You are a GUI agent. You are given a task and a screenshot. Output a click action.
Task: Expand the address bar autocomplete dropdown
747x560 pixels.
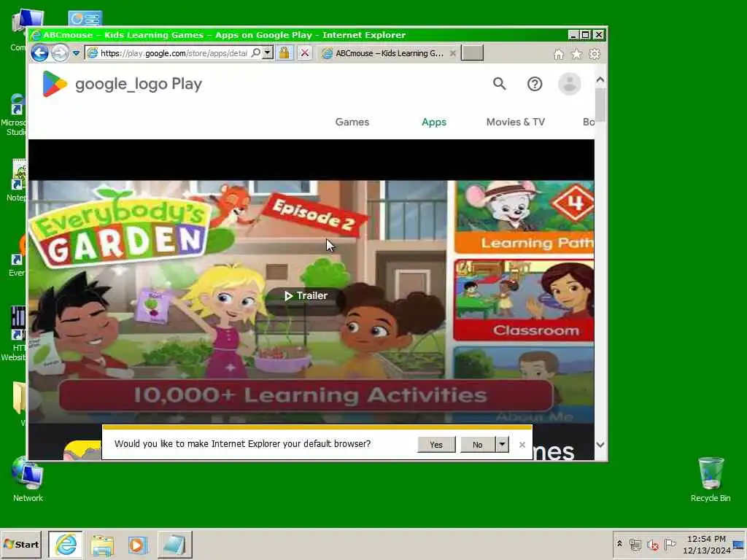point(268,52)
